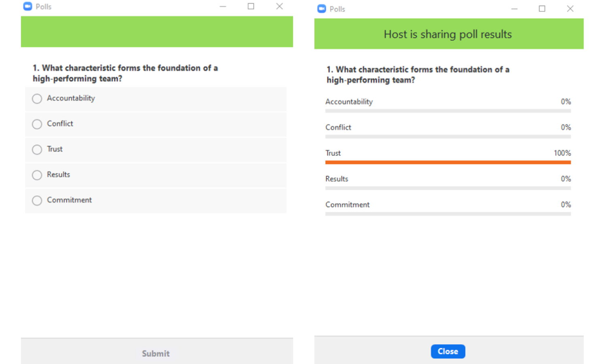Screen dimensions: 607x364
Task: Select the Commitment radio button
Action: click(x=37, y=201)
